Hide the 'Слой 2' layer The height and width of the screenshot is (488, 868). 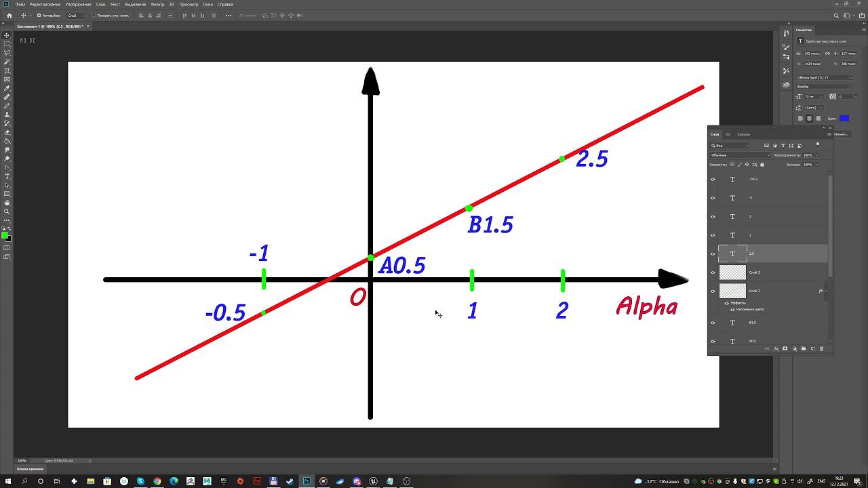713,272
